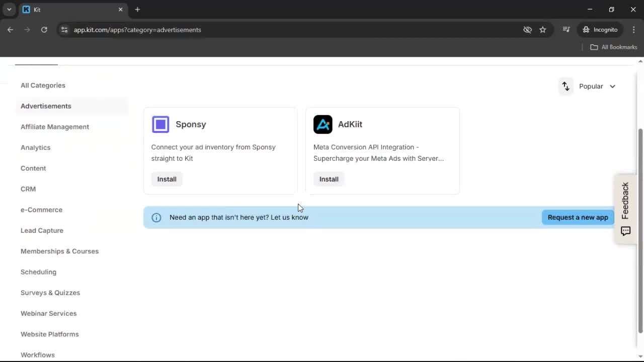
Task: Open Chrome's three-dot menu
Action: 634,30
